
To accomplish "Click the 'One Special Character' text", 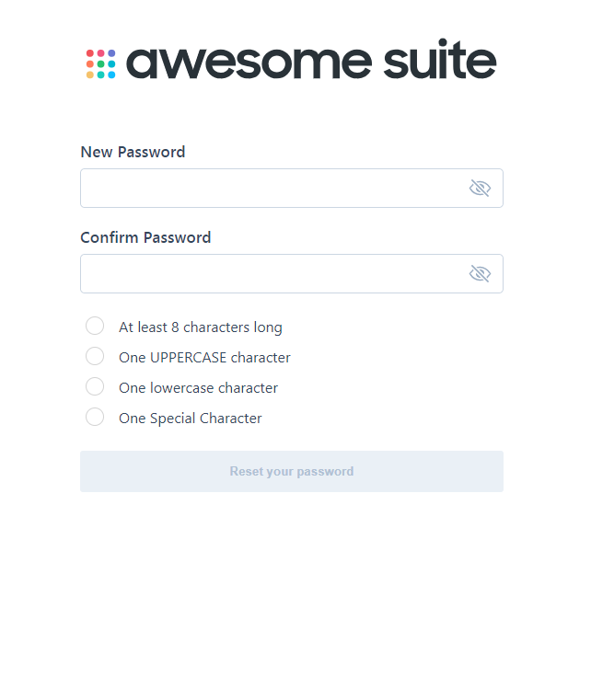I will [x=191, y=419].
